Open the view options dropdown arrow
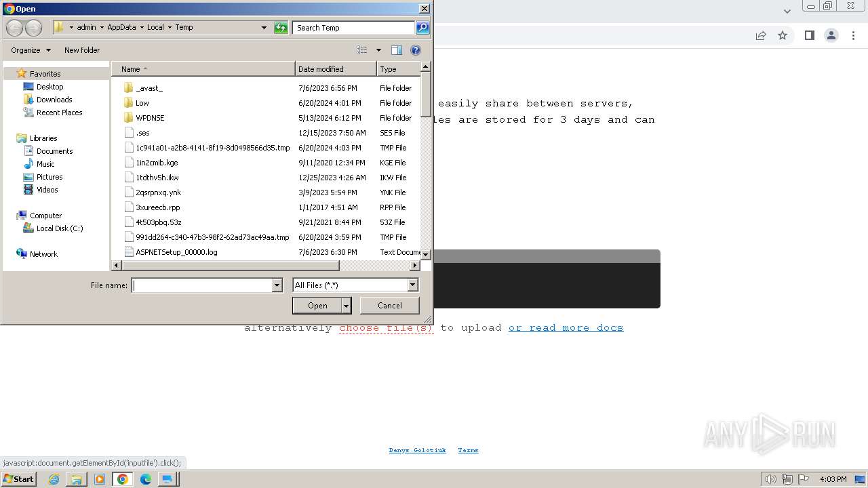 click(x=378, y=50)
